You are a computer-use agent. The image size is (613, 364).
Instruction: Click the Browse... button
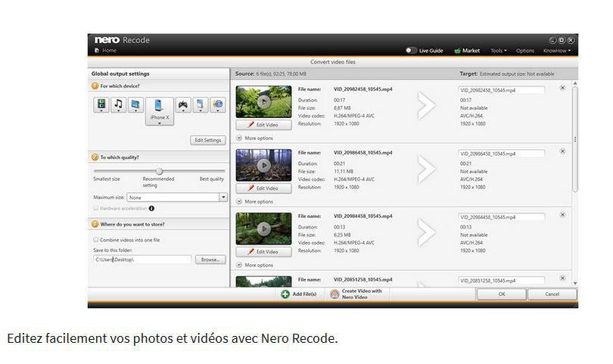pyautogui.click(x=210, y=260)
